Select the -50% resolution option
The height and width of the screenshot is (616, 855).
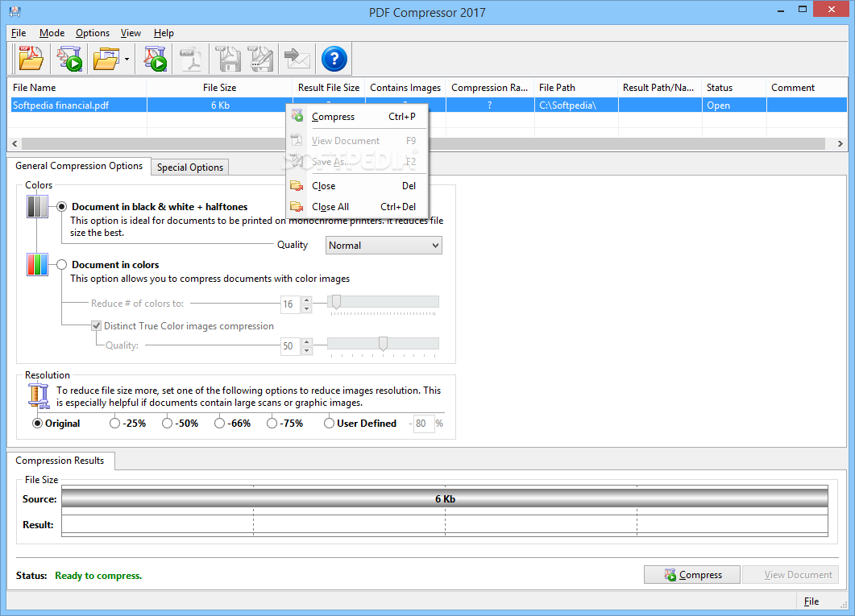click(167, 424)
